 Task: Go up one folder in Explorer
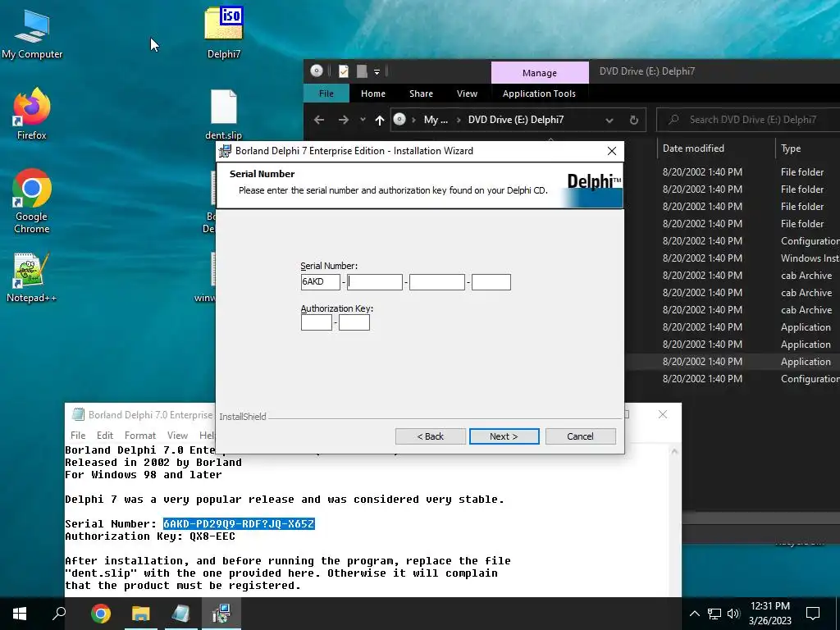click(380, 120)
